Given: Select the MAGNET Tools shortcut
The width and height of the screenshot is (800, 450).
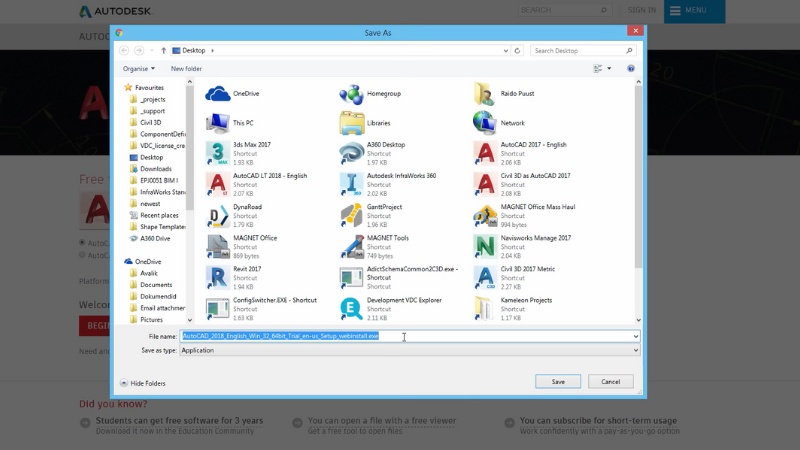Looking at the screenshot, I should (x=374, y=246).
